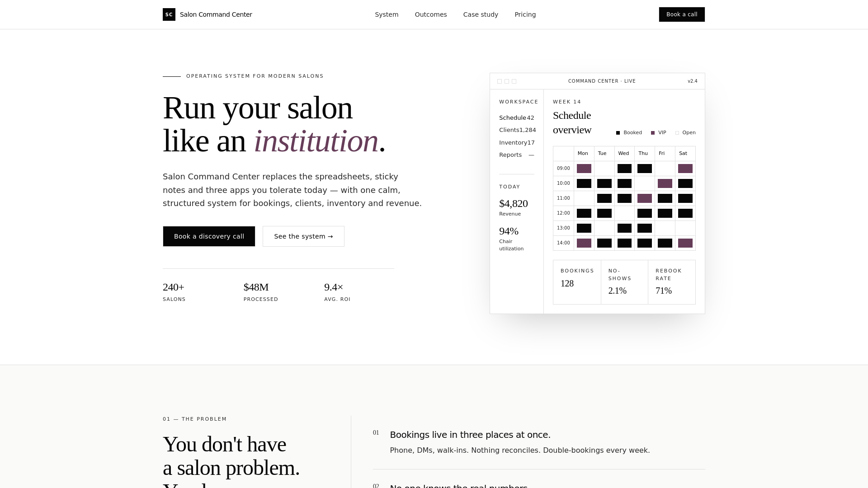The width and height of the screenshot is (868, 488).
Task: Click the Week 14 label
Action: [x=567, y=102]
